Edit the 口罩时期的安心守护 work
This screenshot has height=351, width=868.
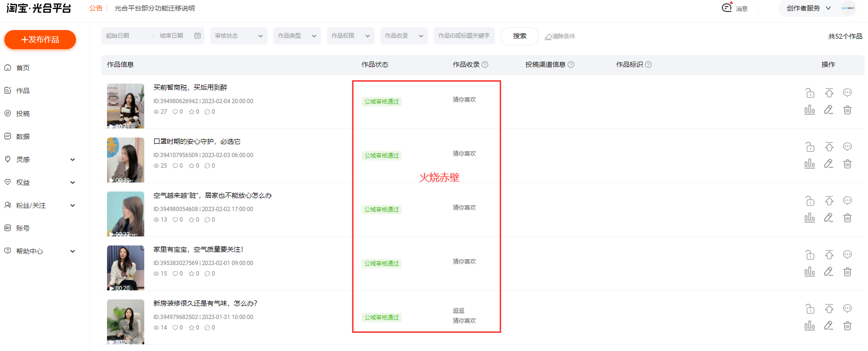tap(829, 164)
